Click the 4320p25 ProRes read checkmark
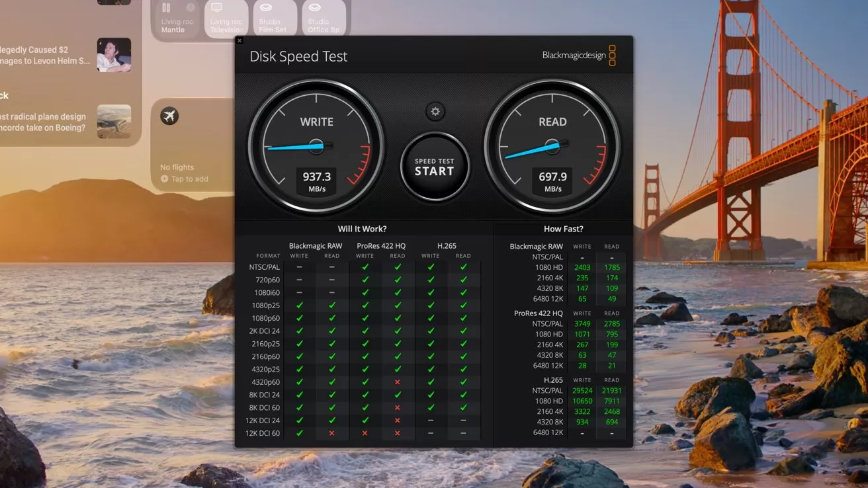Viewport: 868px width, 488px height. click(x=398, y=370)
